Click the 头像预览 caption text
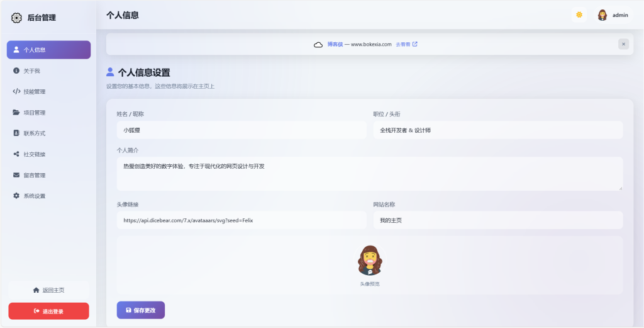Viewport: 644px width, 328px height. click(370, 283)
